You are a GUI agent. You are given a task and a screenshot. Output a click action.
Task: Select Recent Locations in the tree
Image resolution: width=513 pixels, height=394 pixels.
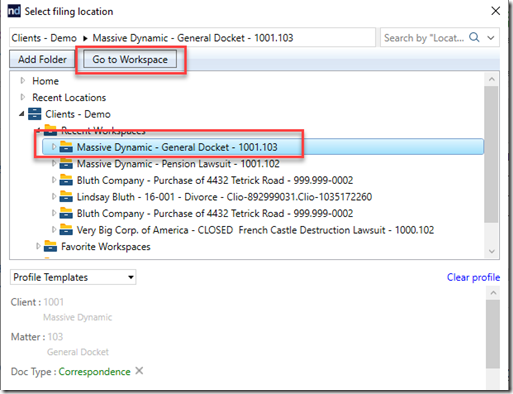[69, 98]
